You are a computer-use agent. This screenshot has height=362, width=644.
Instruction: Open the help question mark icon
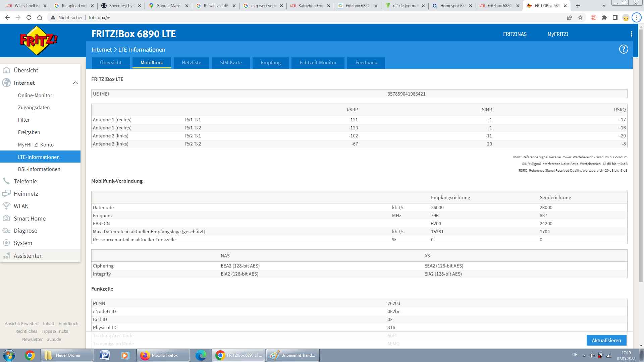pos(623,49)
